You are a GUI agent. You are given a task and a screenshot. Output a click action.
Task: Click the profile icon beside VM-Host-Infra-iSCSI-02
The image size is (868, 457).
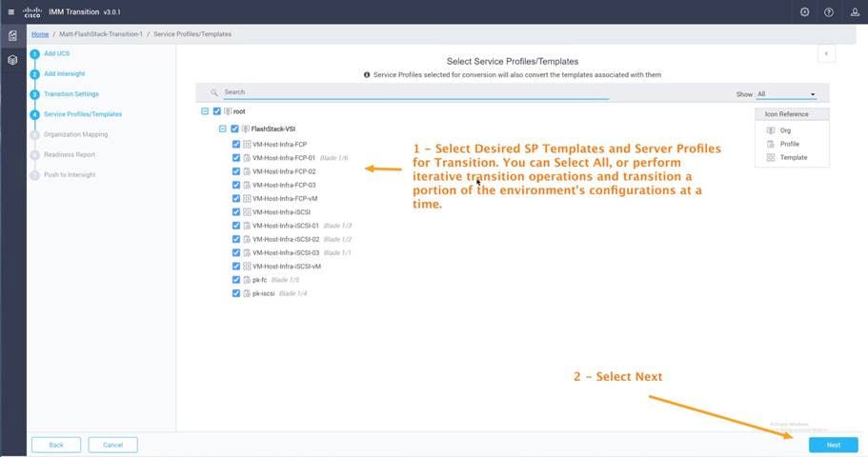coord(247,239)
